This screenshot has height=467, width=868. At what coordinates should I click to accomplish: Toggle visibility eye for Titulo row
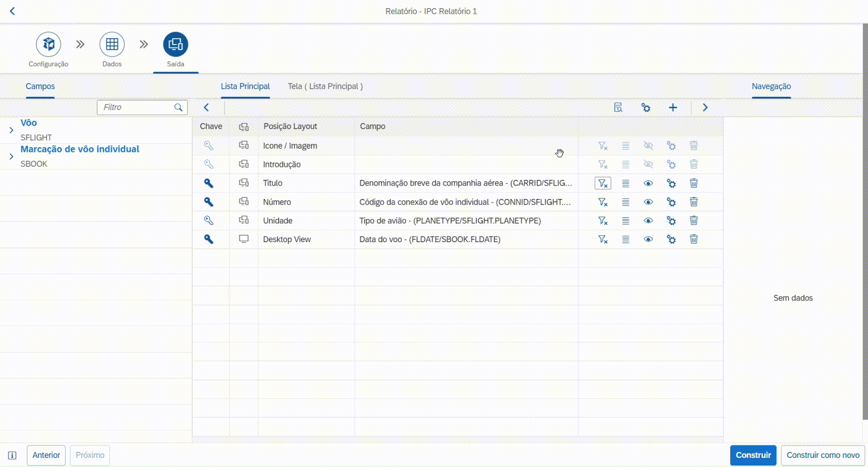pos(648,183)
